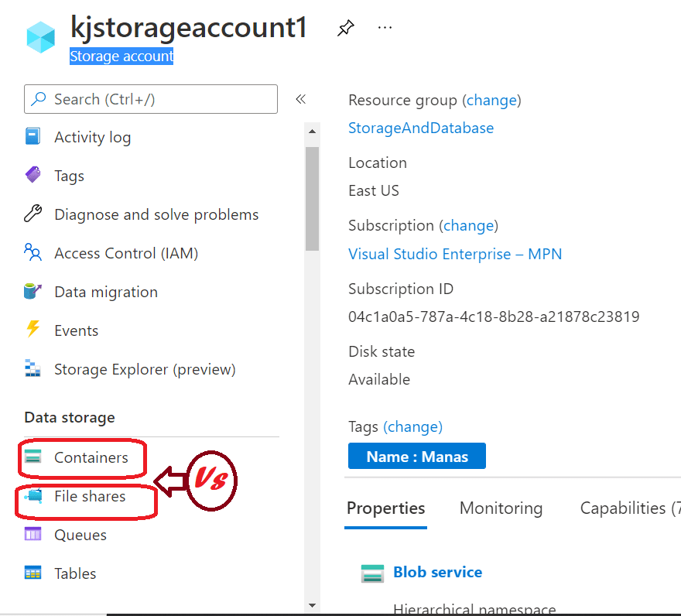Pin kjstorageaccount1 to dashboard
The image size is (681, 616).
[346, 28]
